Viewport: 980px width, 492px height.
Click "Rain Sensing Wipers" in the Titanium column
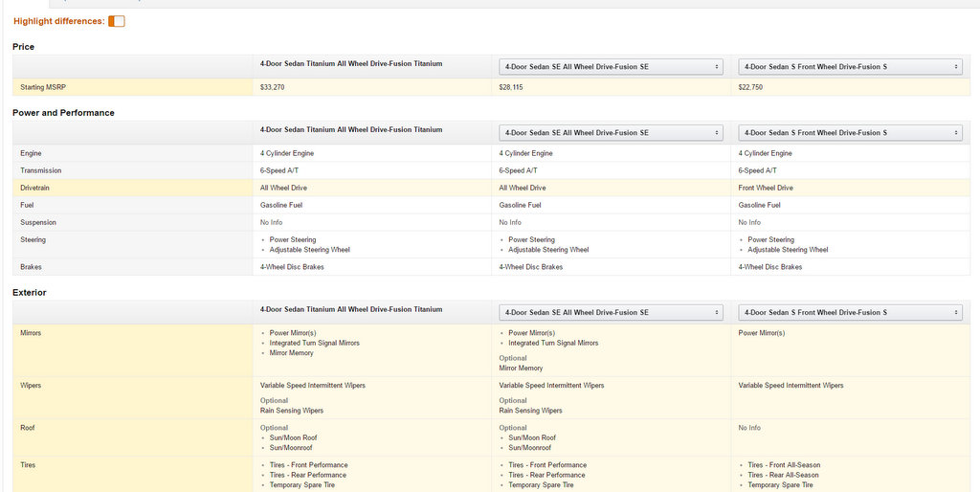point(291,411)
